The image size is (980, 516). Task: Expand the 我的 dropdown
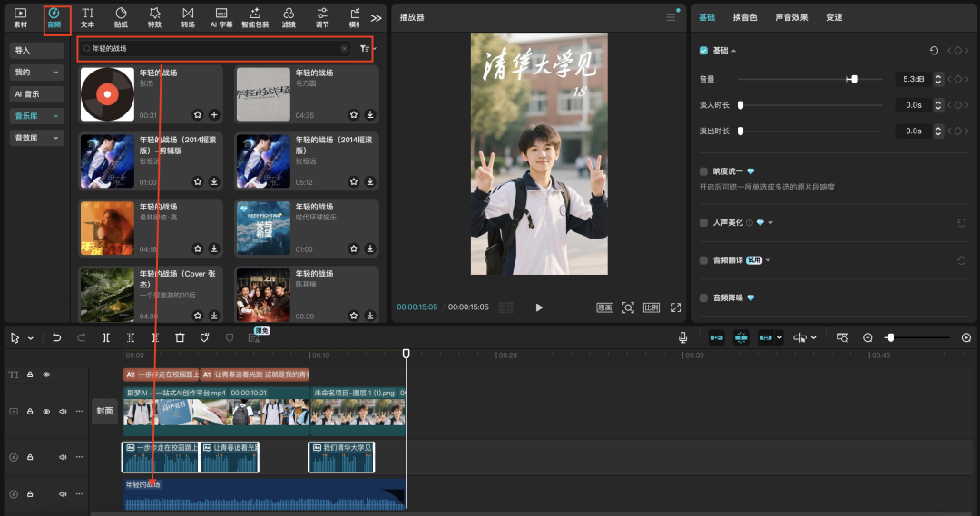[37, 72]
